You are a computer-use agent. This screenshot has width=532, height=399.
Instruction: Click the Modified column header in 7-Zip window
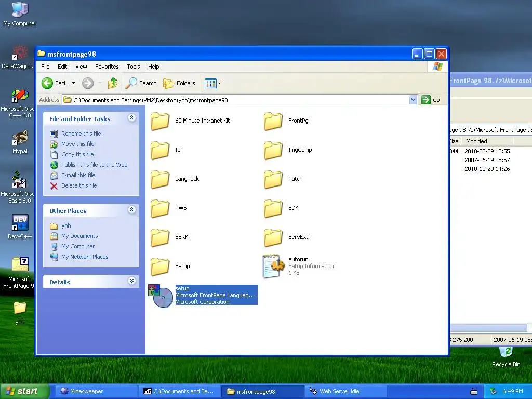487,141
